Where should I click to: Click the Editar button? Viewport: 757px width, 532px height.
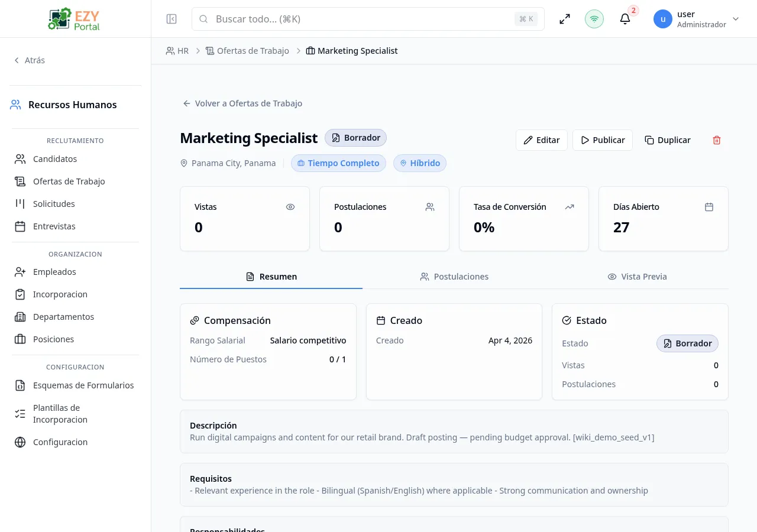pyautogui.click(x=542, y=140)
